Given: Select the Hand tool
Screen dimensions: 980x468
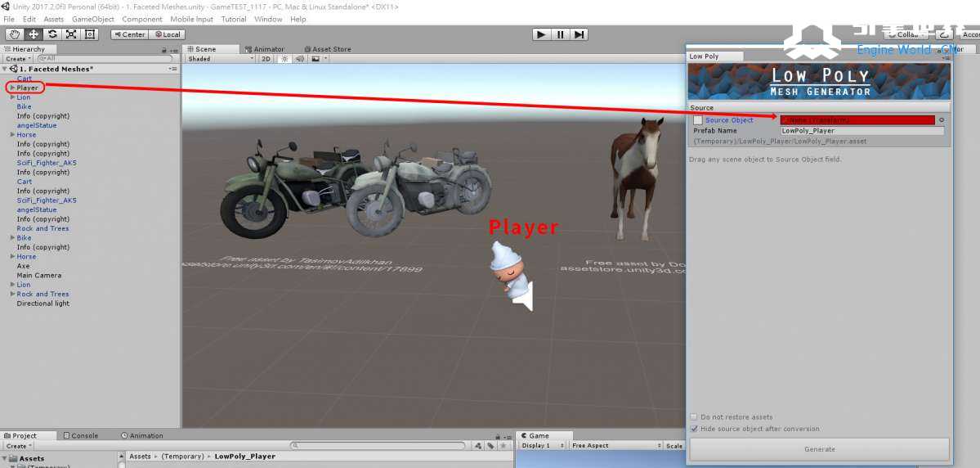Looking at the screenshot, I should tap(14, 34).
